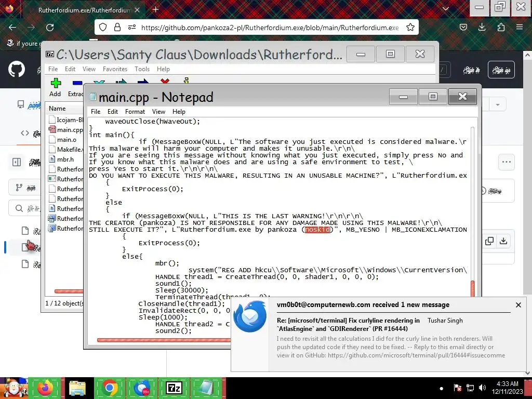Open 7-Zip Help menu
532x399 pixels.
click(163, 69)
